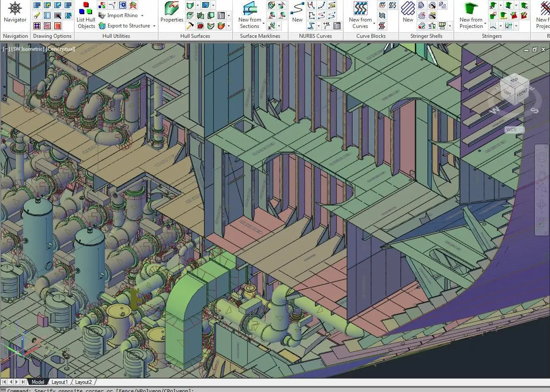The image size is (550, 392).
Task: Go to the last layout tab with arrow
Action: click(23, 382)
